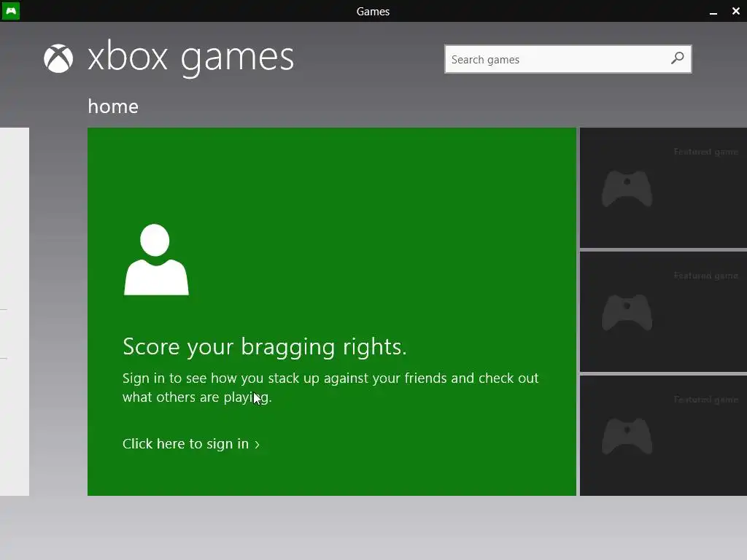Click the green Games app icon in title bar
The image size is (747, 560).
(10, 10)
